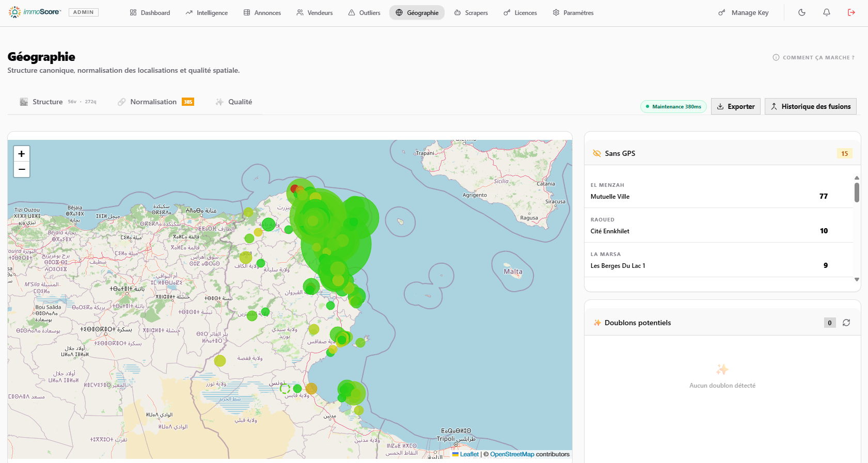Select the Mutuelle Ville row
This screenshot has height=463, width=868.
[x=719, y=191]
